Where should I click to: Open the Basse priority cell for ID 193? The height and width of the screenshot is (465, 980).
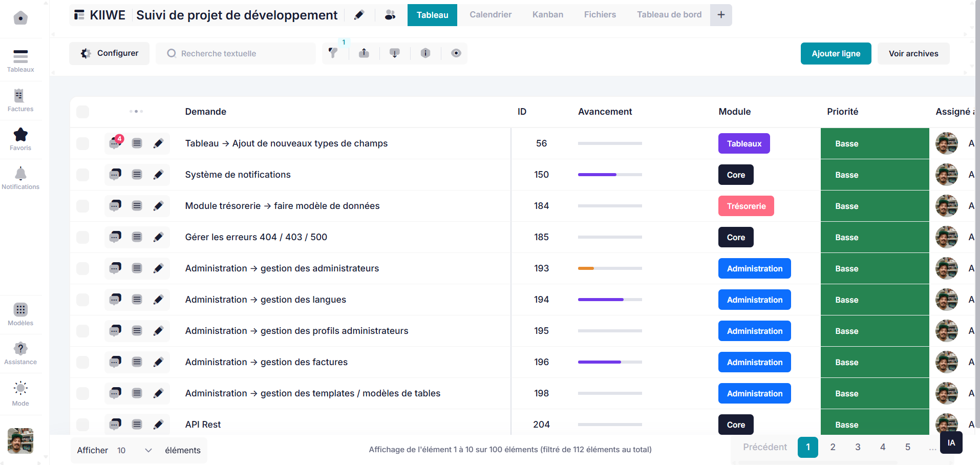pyautogui.click(x=874, y=268)
